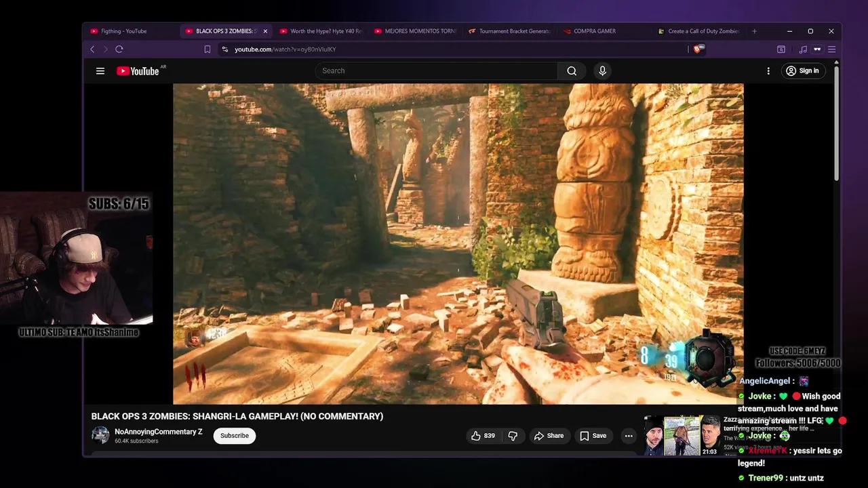Open YouTube settings three-dot menu
The image size is (868, 488).
(768, 70)
